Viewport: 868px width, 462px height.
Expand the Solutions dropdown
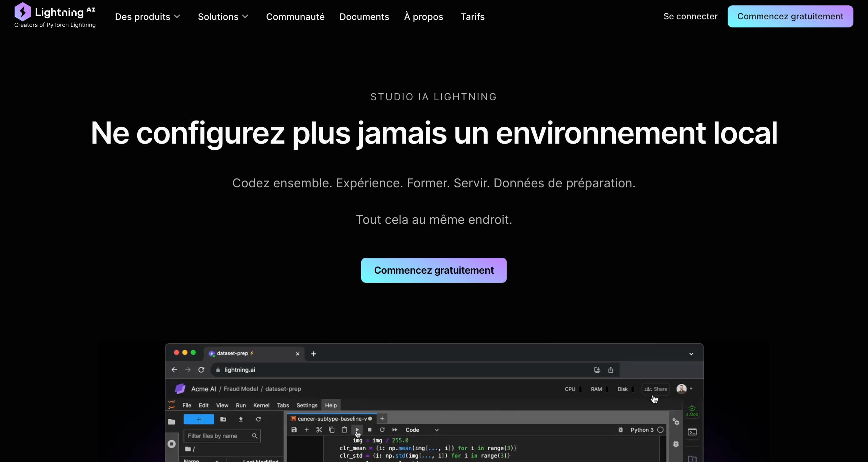click(x=223, y=17)
